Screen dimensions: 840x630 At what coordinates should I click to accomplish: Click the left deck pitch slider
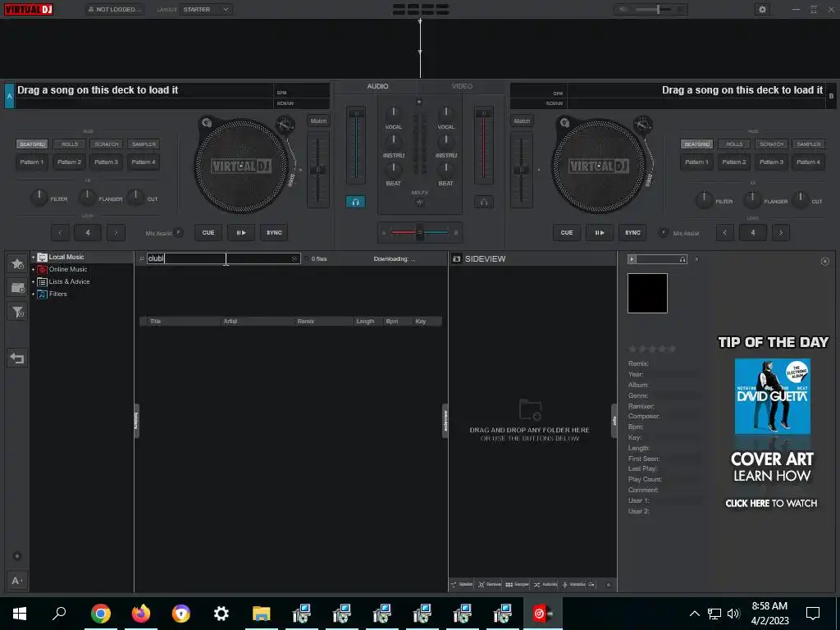tap(317, 170)
